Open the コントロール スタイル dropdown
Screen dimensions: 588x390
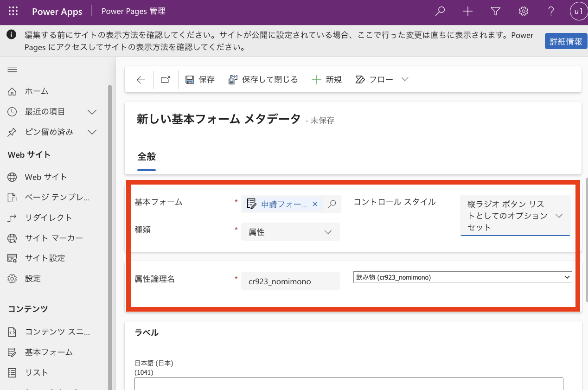tap(515, 216)
